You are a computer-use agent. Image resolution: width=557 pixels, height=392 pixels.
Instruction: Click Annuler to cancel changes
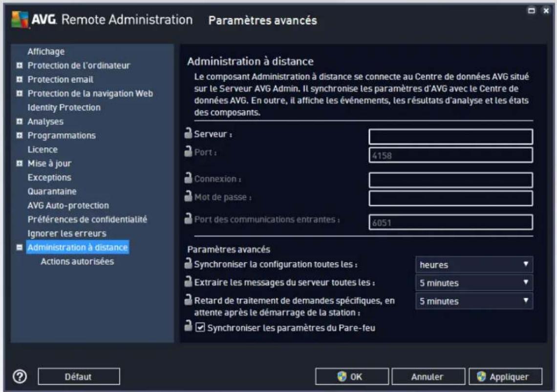428,376
